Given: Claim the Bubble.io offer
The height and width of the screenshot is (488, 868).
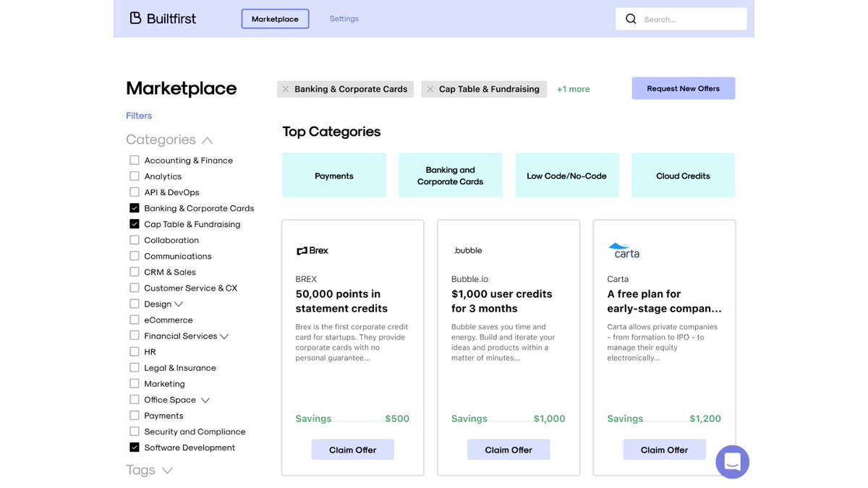Looking at the screenshot, I should 509,450.
